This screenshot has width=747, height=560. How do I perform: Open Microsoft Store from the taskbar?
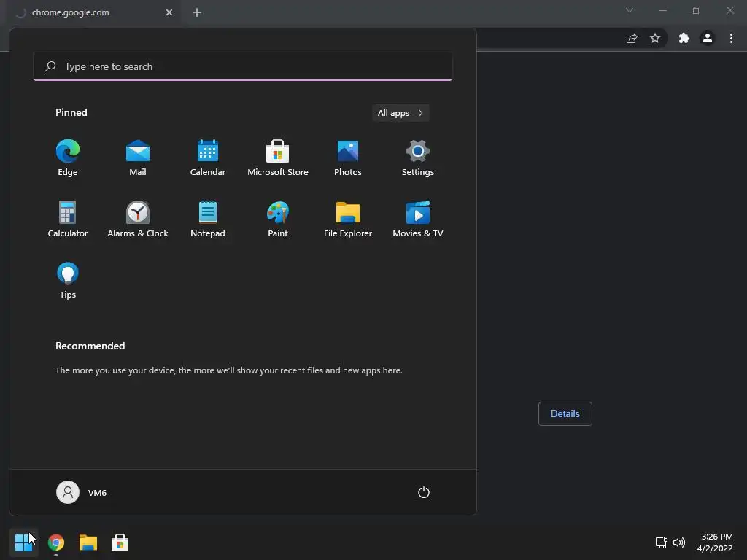pyautogui.click(x=120, y=542)
